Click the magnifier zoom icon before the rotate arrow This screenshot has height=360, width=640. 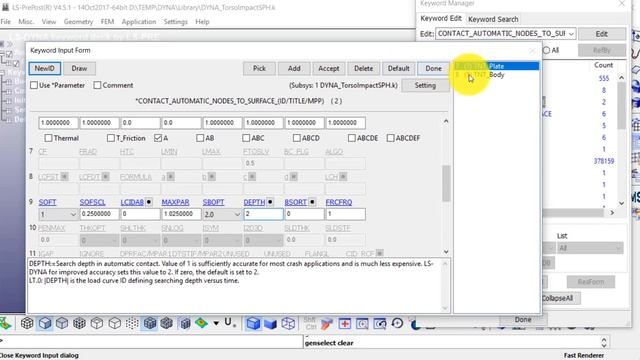pyautogui.click(x=380, y=323)
